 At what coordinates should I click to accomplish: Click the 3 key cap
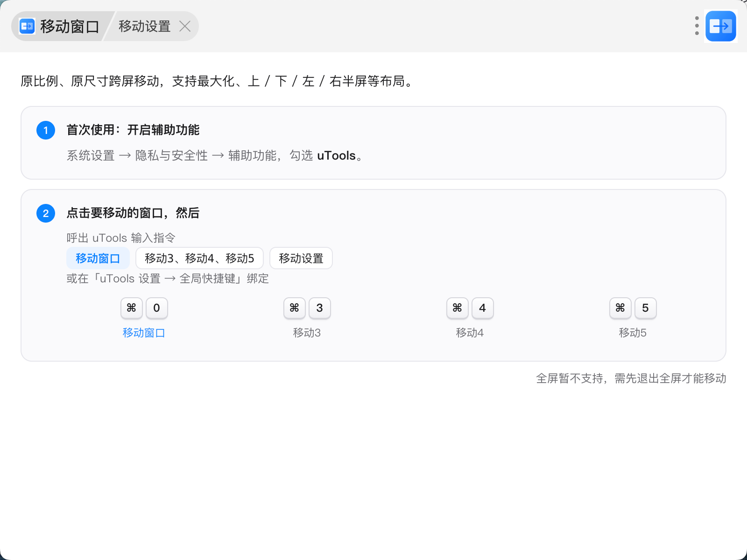[x=320, y=308]
